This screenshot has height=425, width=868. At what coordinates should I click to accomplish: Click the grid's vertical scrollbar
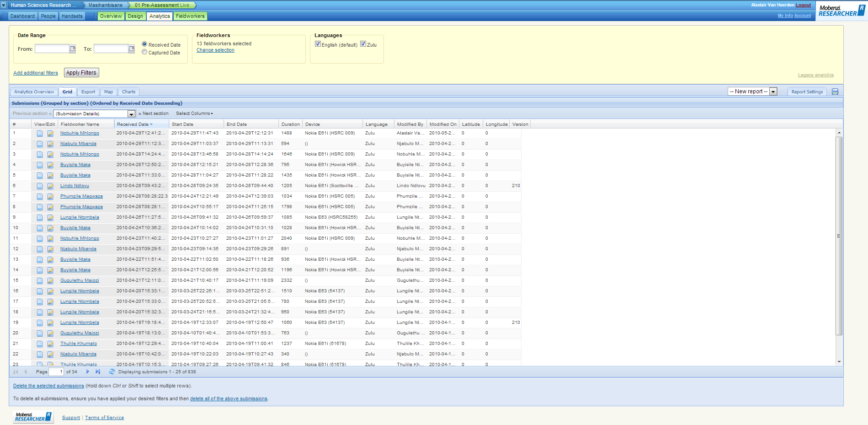[x=839, y=236]
